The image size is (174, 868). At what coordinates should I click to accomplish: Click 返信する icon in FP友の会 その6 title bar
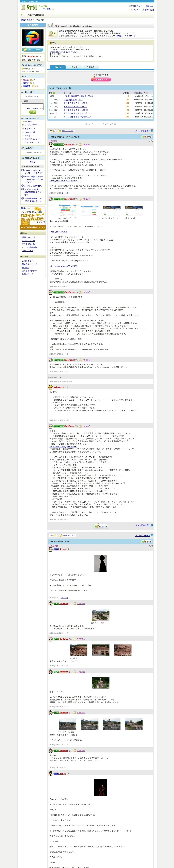pos(147,541)
